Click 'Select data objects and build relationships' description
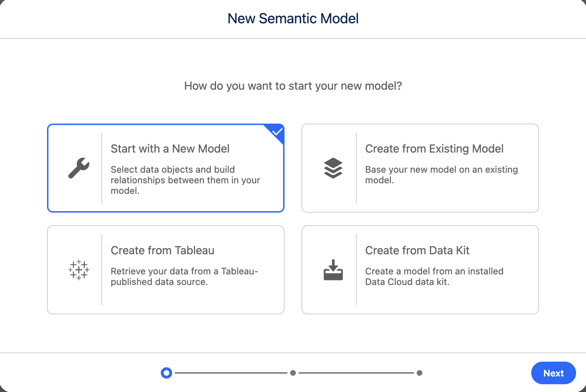 (x=185, y=180)
